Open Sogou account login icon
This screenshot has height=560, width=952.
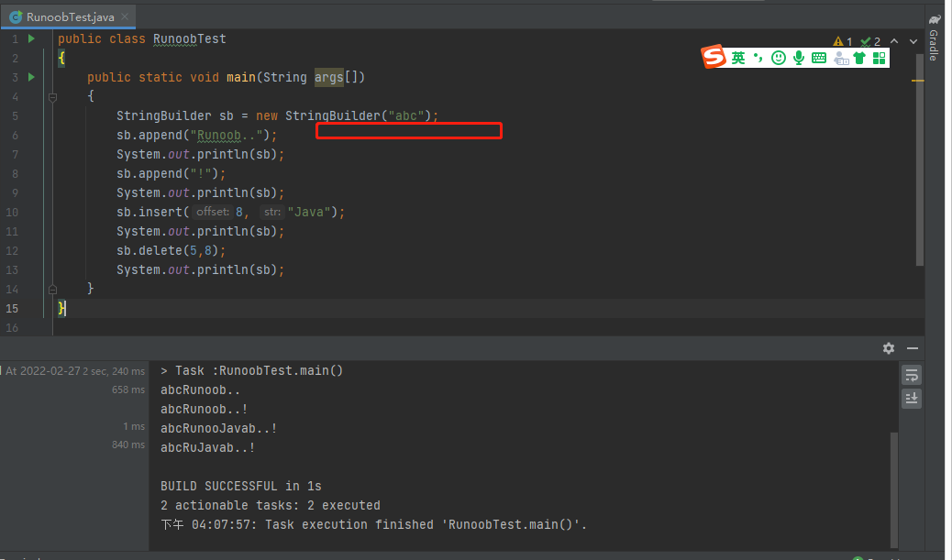click(841, 58)
